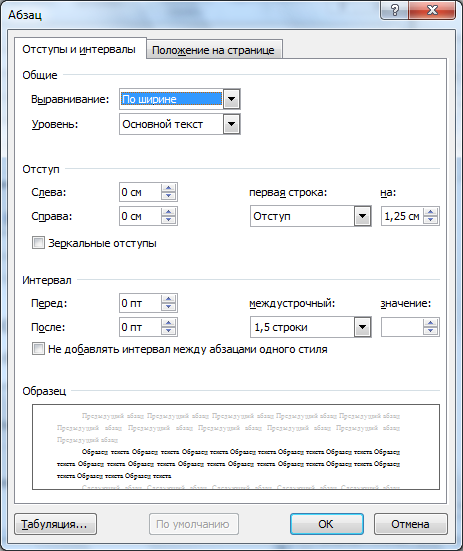This screenshot has height=551, width=463.
Task: Expand the первая строка dropdown
Action: click(363, 216)
